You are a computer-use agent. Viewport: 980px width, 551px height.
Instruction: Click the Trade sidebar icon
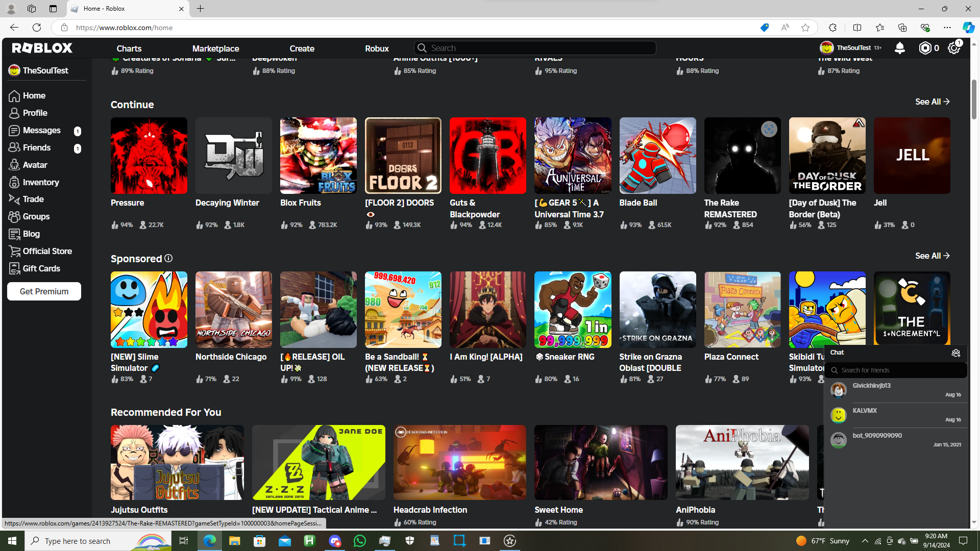(14, 199)
